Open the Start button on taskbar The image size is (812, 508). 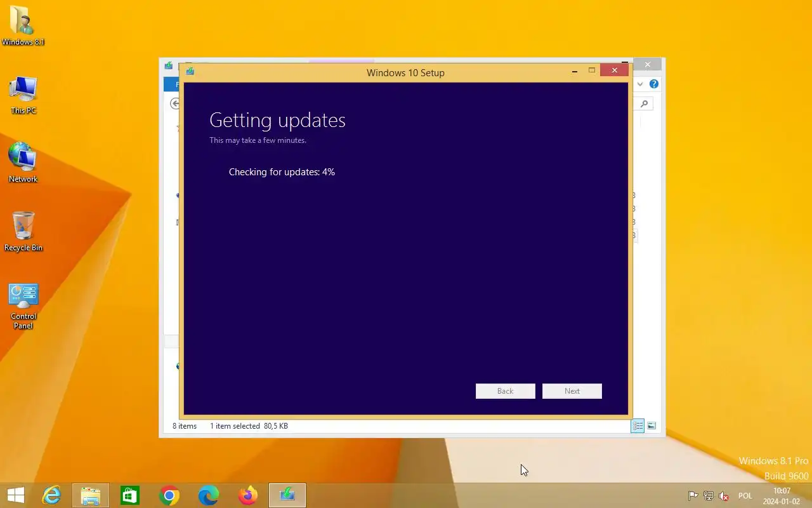point(15,495)
